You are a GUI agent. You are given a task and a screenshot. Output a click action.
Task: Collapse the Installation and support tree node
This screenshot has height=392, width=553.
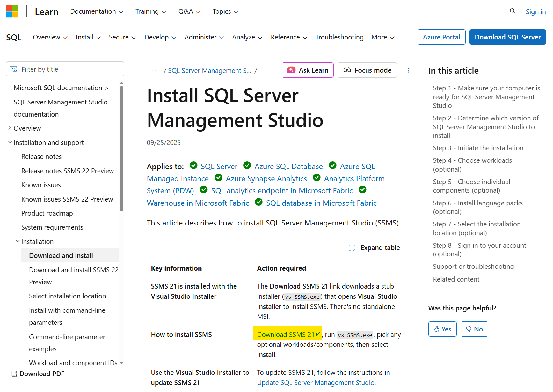tap(10, 142)
